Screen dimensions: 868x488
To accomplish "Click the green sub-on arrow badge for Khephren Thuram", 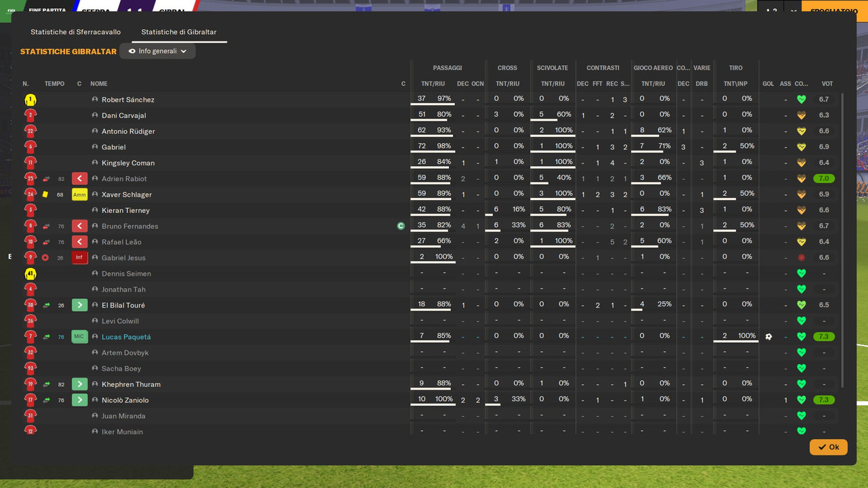I will 79,384.
